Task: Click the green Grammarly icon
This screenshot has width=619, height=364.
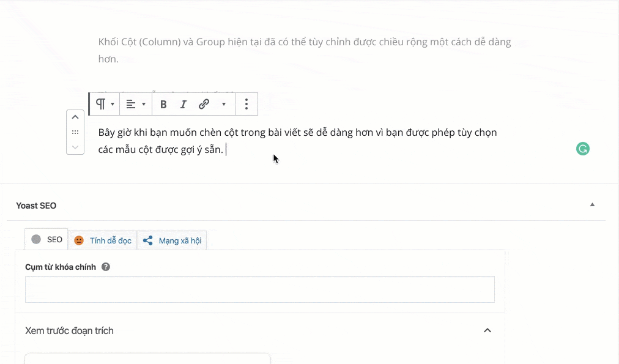Action: [582, 149]
